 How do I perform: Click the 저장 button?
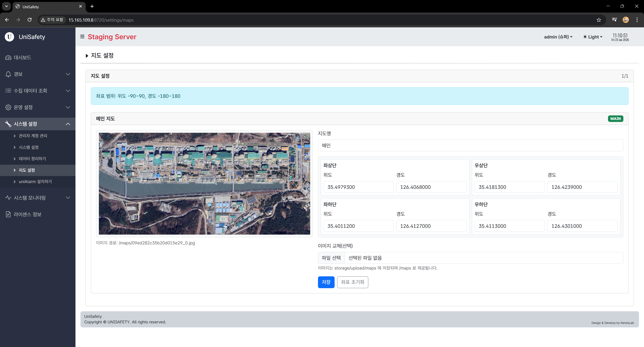(x=326, y=282)
